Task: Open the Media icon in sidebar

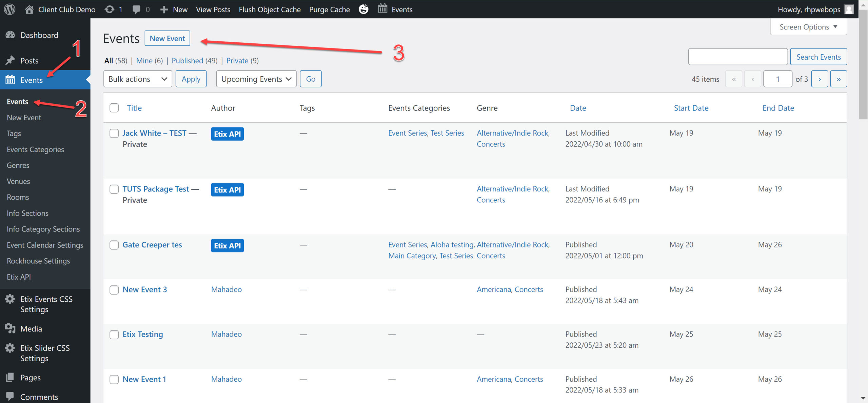Action: 10,328
